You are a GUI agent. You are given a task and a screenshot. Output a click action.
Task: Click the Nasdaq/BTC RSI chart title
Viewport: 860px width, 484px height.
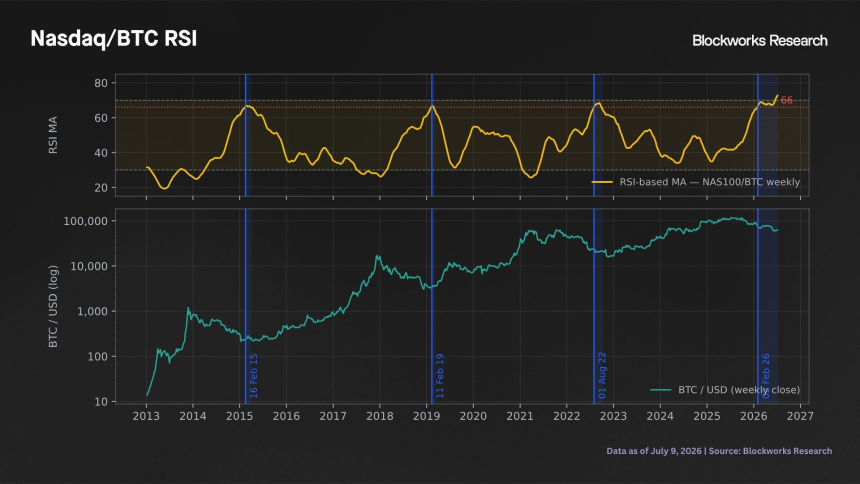pos(114,39)
